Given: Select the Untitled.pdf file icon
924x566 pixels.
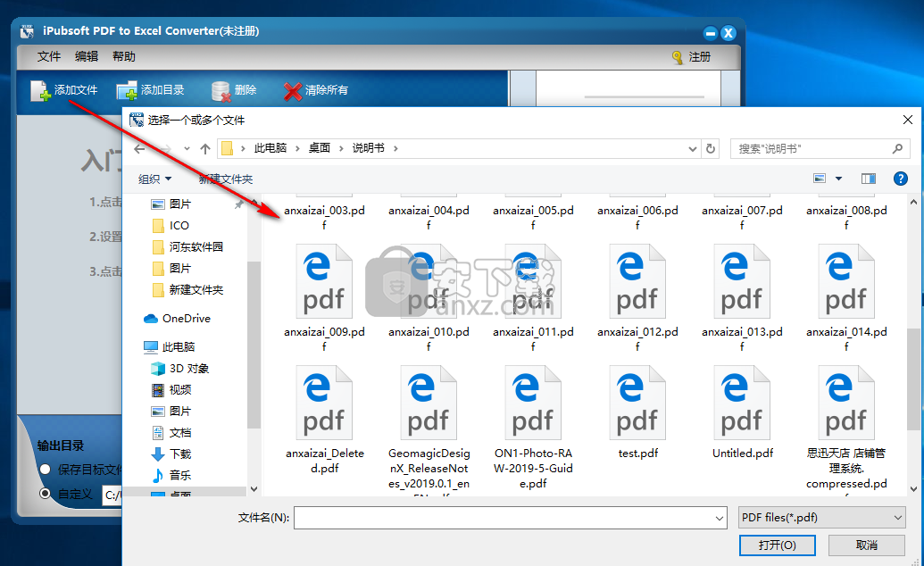Looking at the screenshot, I should point(742,404).
